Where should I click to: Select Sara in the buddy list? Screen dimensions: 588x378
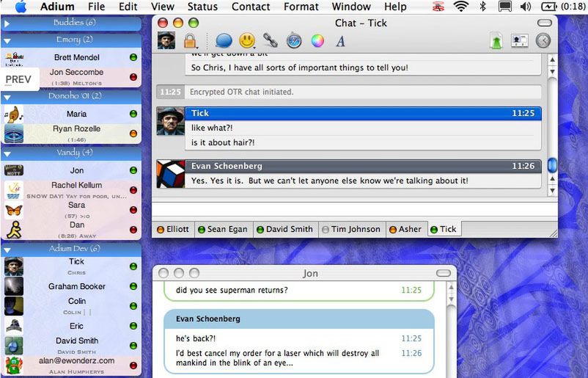click(71, 210)
